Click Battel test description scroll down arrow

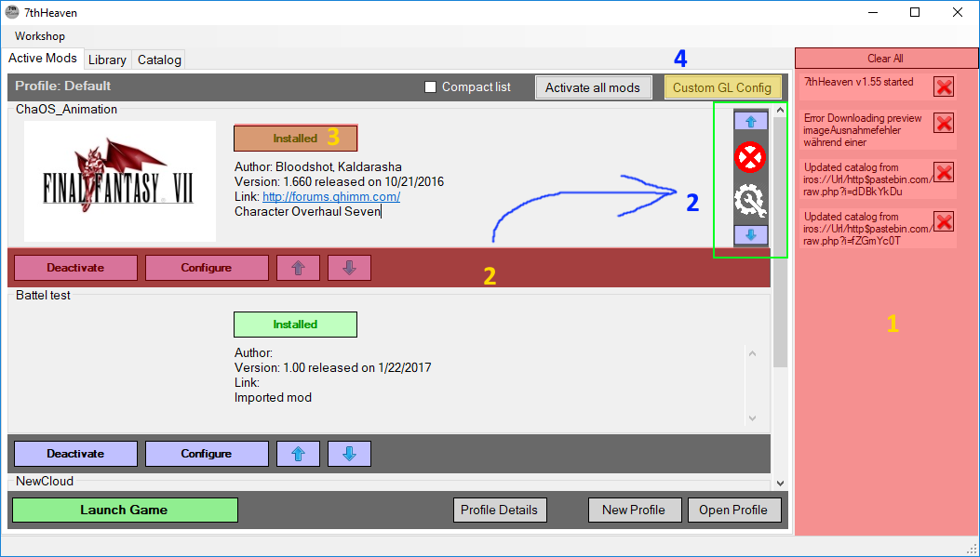pos(753,418)
